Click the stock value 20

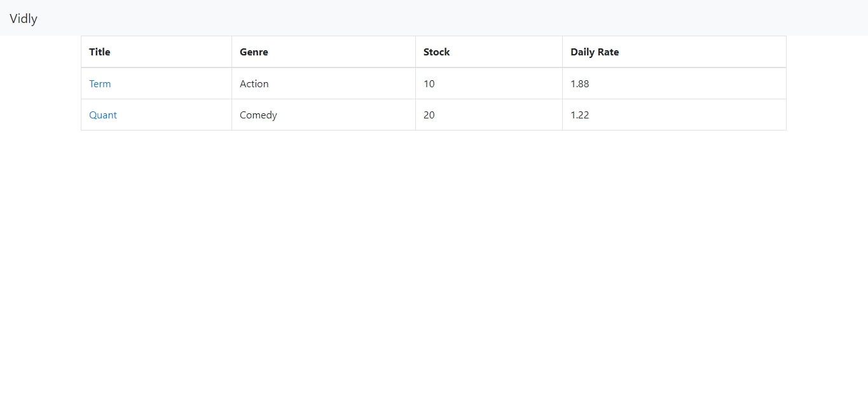point(429,115)
